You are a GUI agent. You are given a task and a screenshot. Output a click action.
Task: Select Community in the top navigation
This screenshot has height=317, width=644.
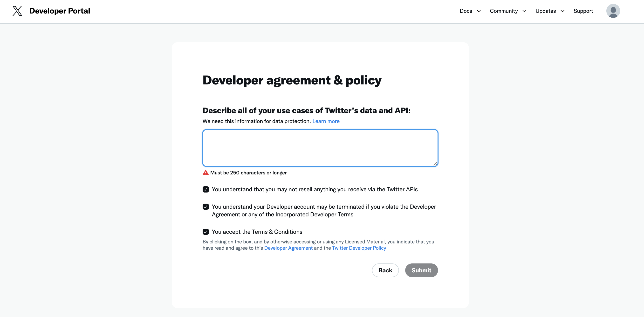pyautogui.click(x=504, y=11)
